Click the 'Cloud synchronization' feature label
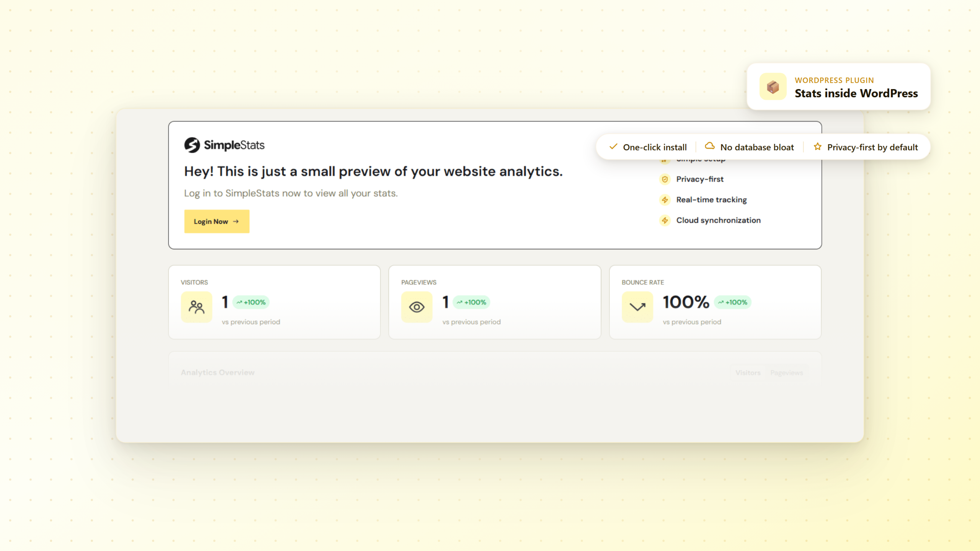Image resolution: width=980 pixels, height=551 pixels. 718,220
